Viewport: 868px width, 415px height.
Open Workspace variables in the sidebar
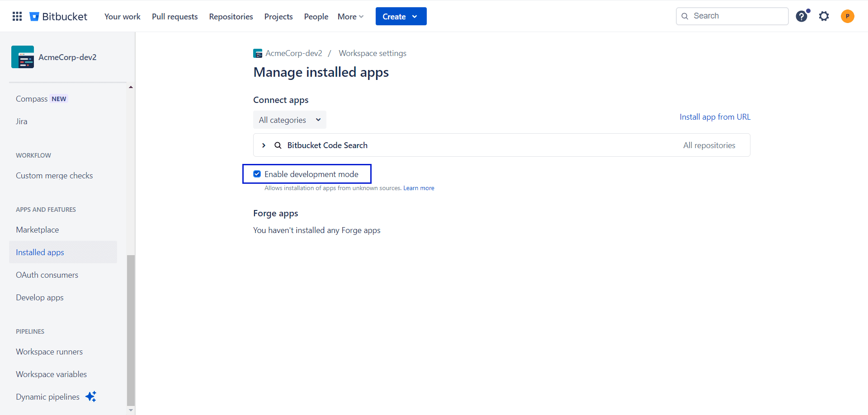(x=52, y=374)
